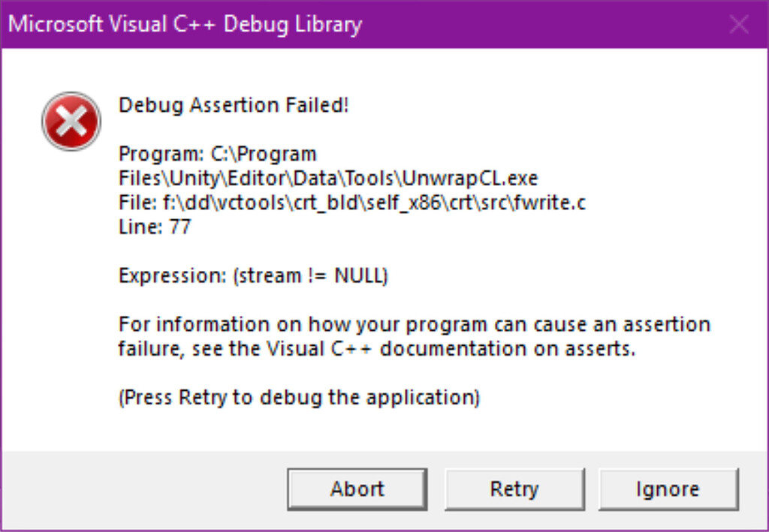The height and width of the screenshot is (532, 769).
Task: Click the Program: C:\Program text line
Action: (x=218, y=155)
